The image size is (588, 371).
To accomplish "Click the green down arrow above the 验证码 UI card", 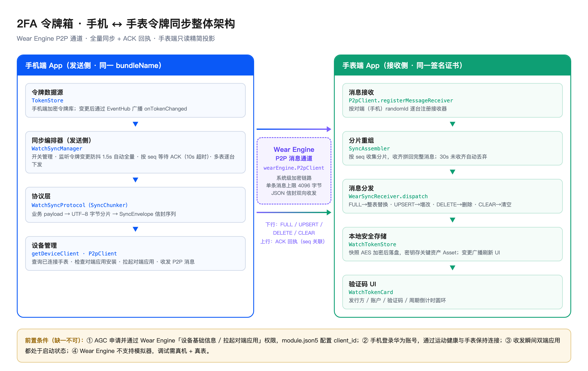I will point(452,268).
